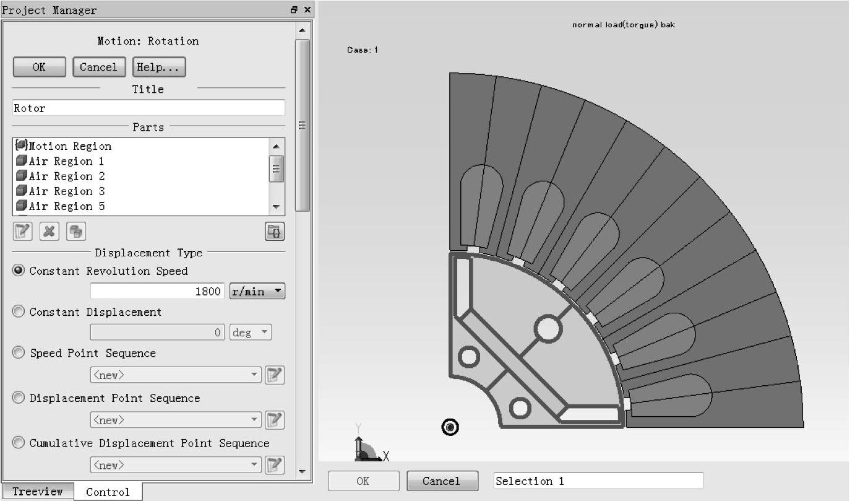868x501 pixels.
Task: Click the delete part X icon
Action: [x=49, y=232]
